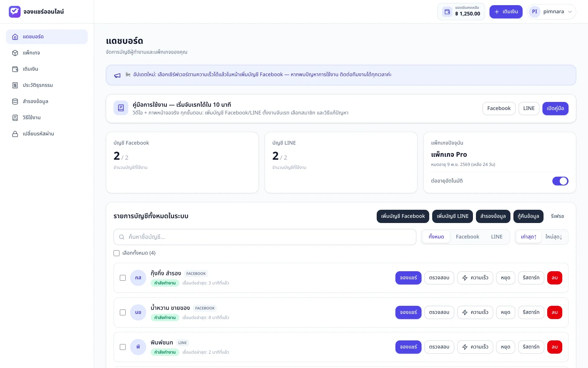Open สำรองข้อมูล database icon in sidebar

click(x=15, y=102)
